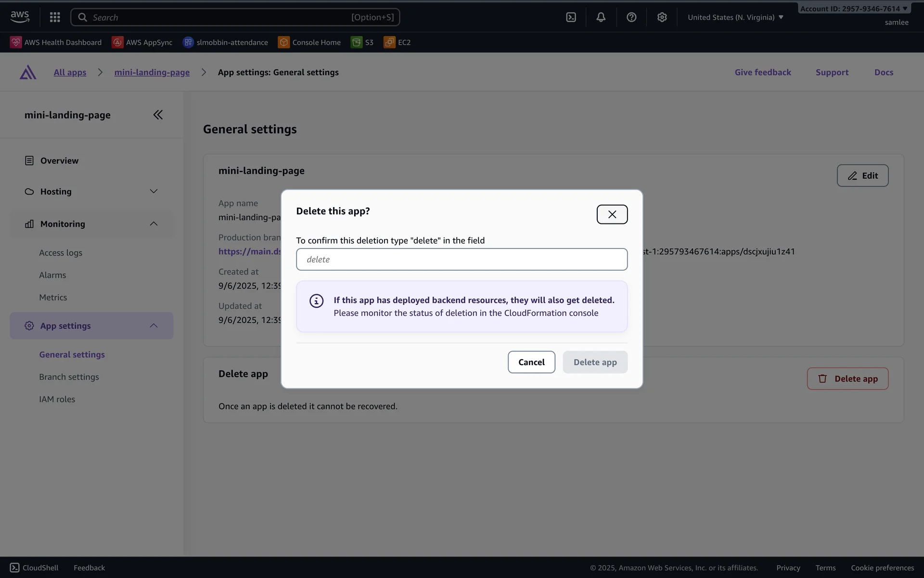Focus the delete confirmation text field
This screenshot has width=924, height=578.
[x=461, y=259]
